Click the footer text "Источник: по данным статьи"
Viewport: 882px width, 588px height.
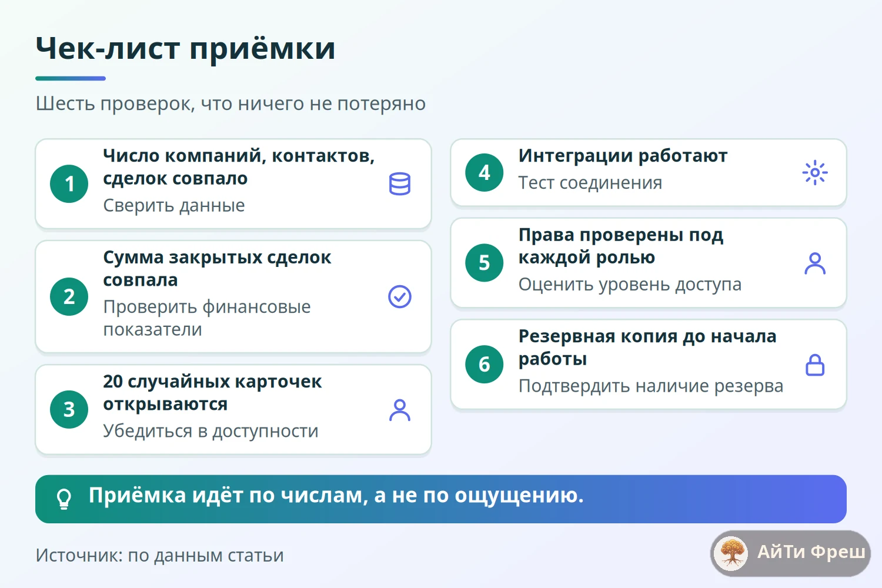[x=160, y=556]
